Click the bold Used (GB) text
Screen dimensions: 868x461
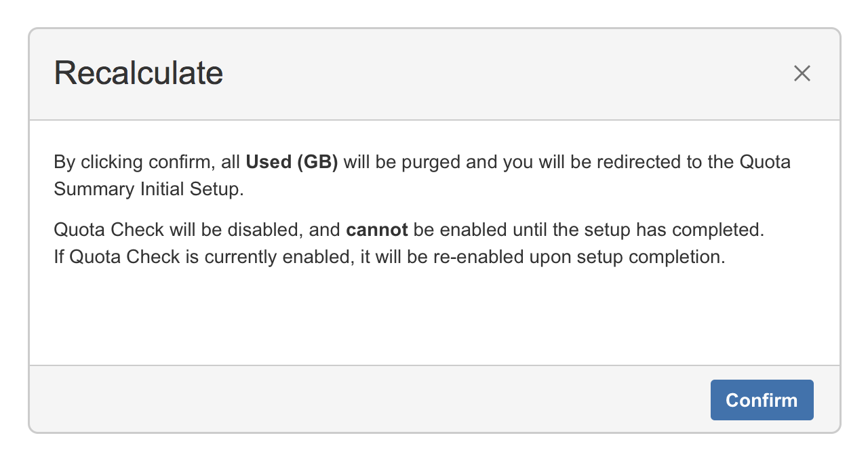pyautogui.click(x=291, y=162)
